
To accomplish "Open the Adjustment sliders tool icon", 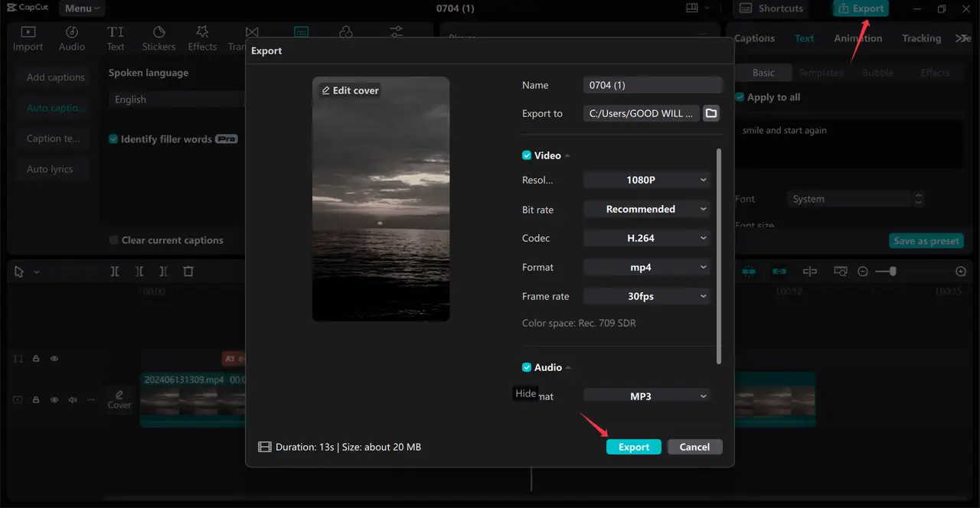I will click(396, 32).
